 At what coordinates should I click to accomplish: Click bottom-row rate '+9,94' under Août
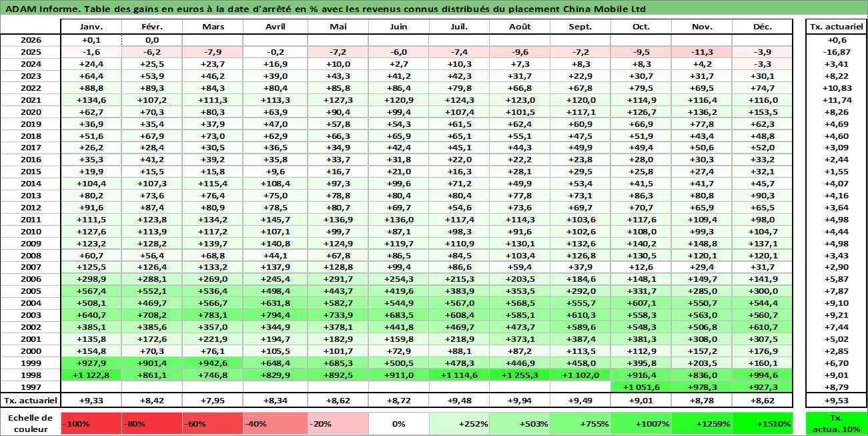click(x=520, y=401)
